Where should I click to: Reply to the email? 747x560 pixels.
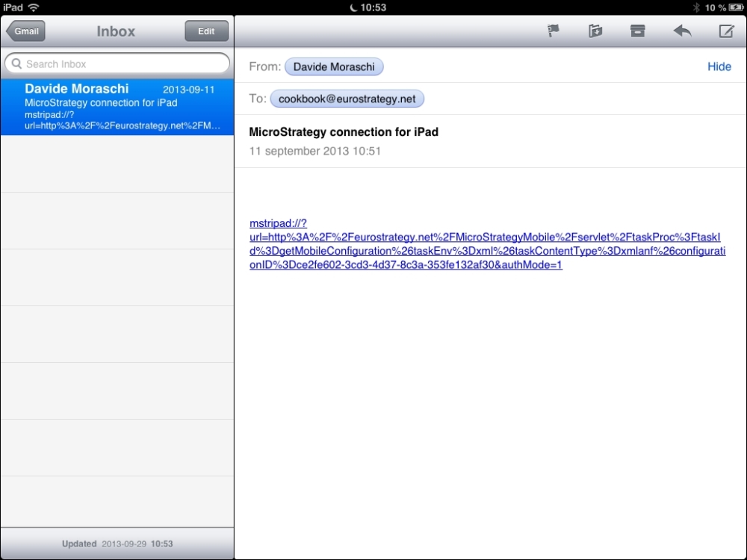[x=682, y=31]
